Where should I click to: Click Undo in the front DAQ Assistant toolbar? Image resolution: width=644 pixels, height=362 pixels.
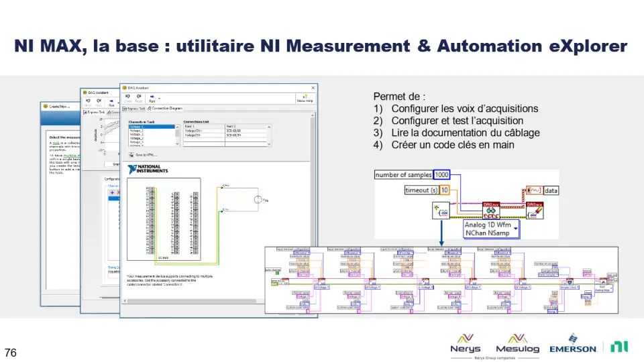[128, 99]
